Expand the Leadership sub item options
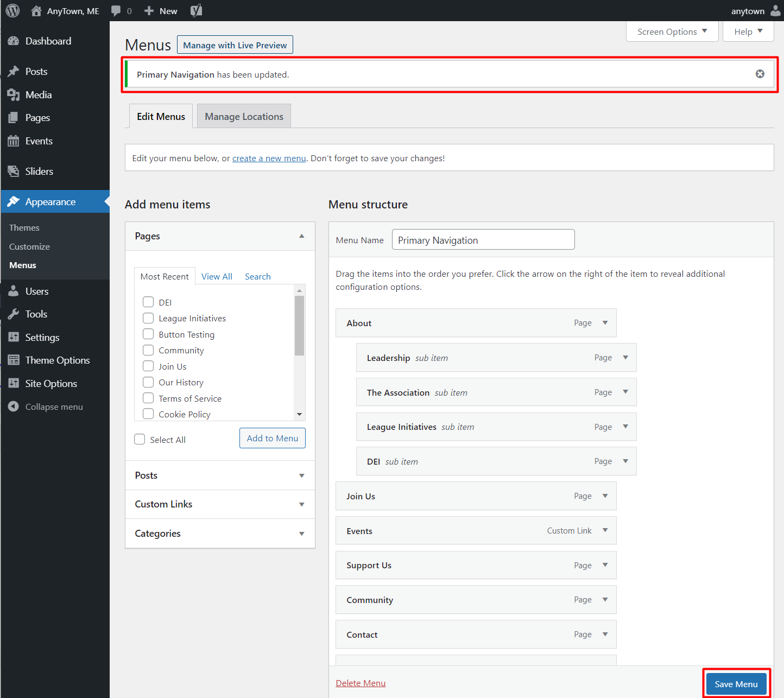The height and width of the screenshot is (698, 784). coord(625,358)
